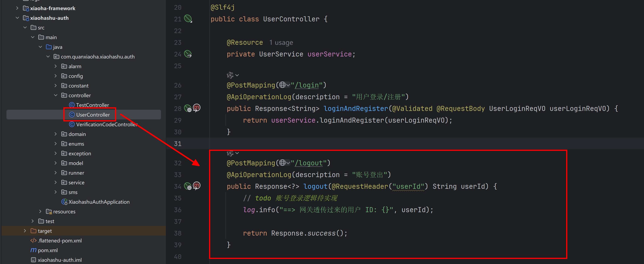Select the pom.xml Maven file
This screenshot has height=264, width=644.
(47, 250)
